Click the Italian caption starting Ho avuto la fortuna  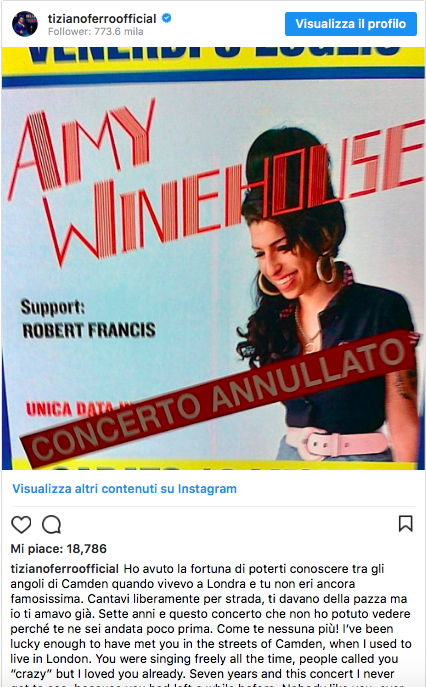point(210,598)
